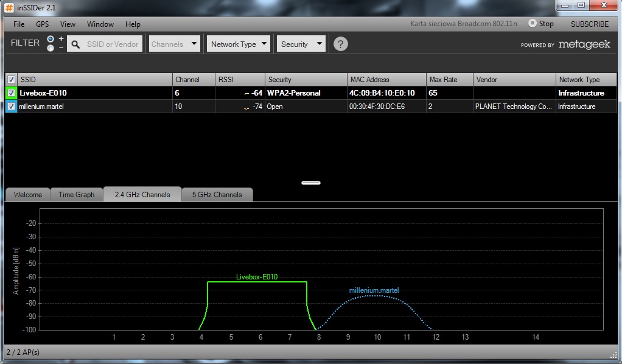Viewport: 622px width, 364px height.
Task: Click the Stop scanning button
Action: (x=541, y=24)
